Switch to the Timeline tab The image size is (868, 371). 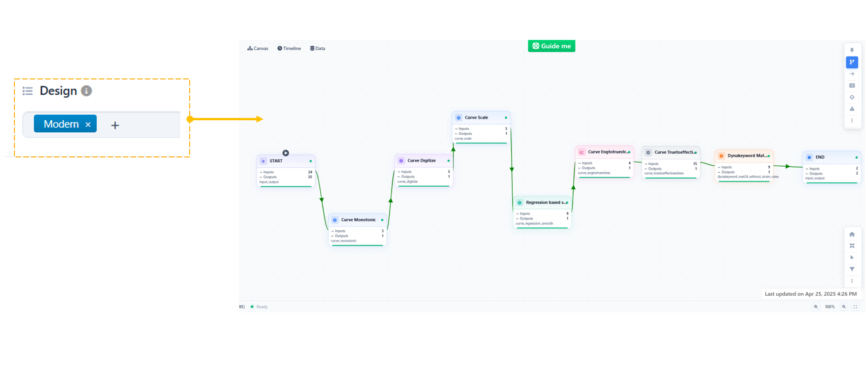[289, 48]
